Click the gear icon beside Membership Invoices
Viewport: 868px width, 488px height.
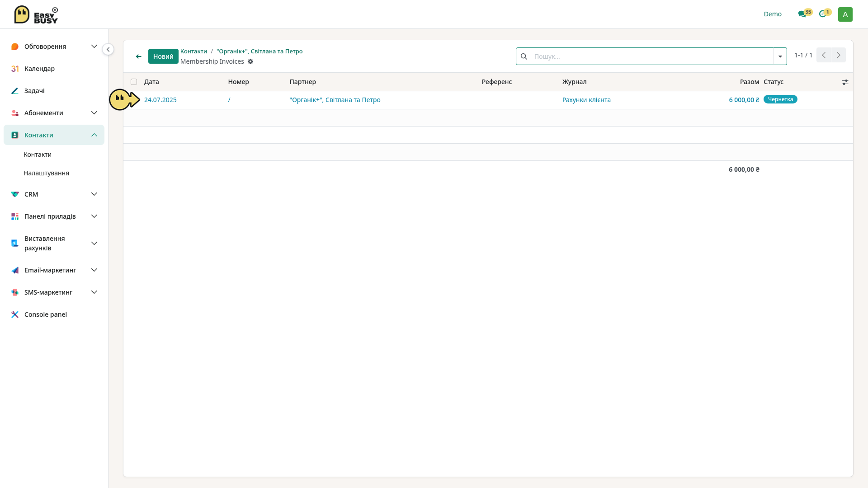(250, 61)
